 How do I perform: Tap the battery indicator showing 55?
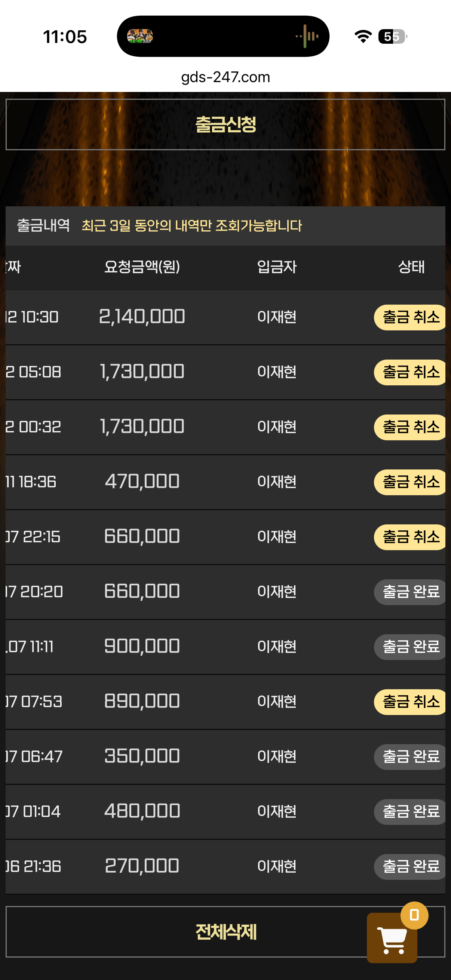(392, 37)
